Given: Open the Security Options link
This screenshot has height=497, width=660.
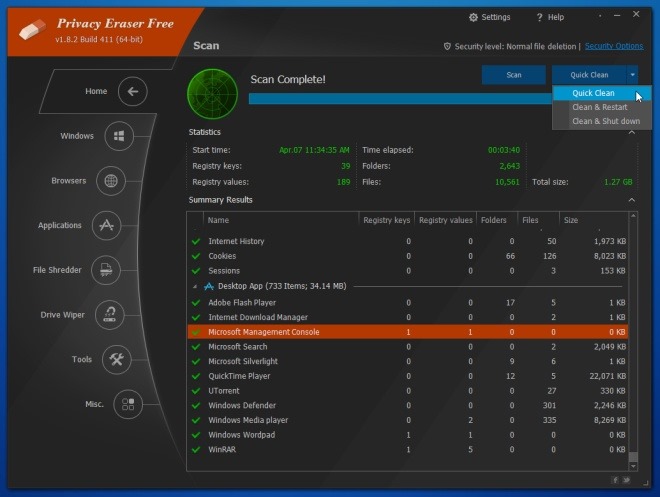Looking at the screenshot, I should click(614, 46).
